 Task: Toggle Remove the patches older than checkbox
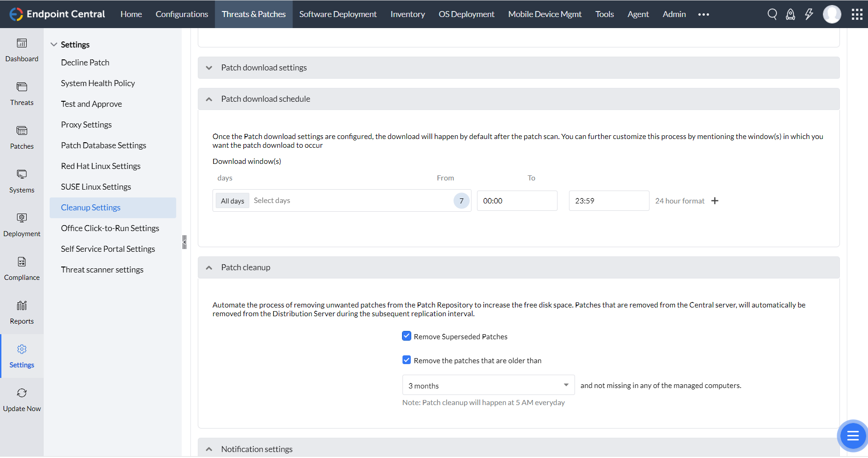tap(407, 360)
